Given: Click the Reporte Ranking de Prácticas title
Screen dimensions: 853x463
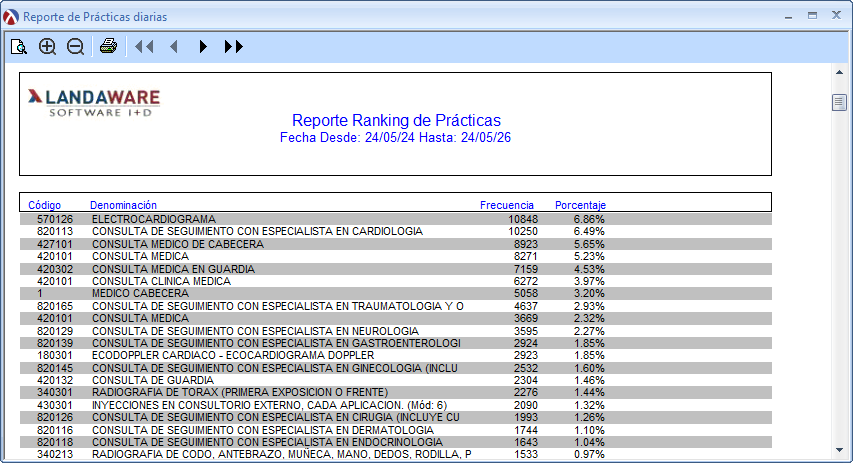Looking at the screenshot, I should tap(396, 120).
